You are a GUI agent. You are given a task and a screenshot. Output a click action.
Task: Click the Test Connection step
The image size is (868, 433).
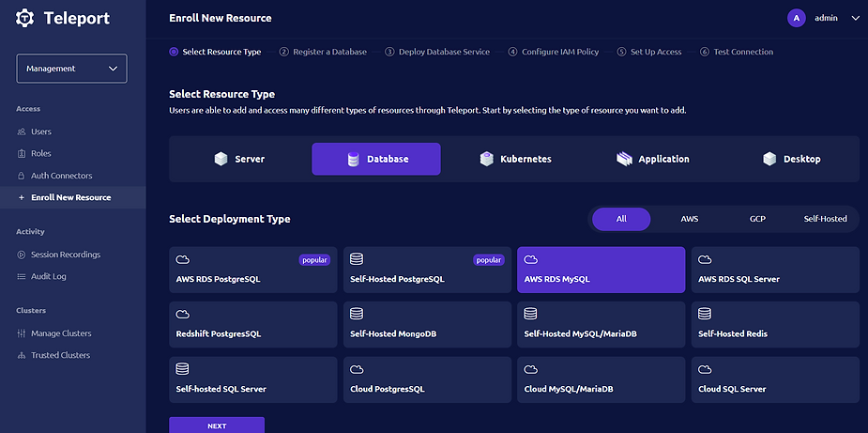(x=737, y=52)
